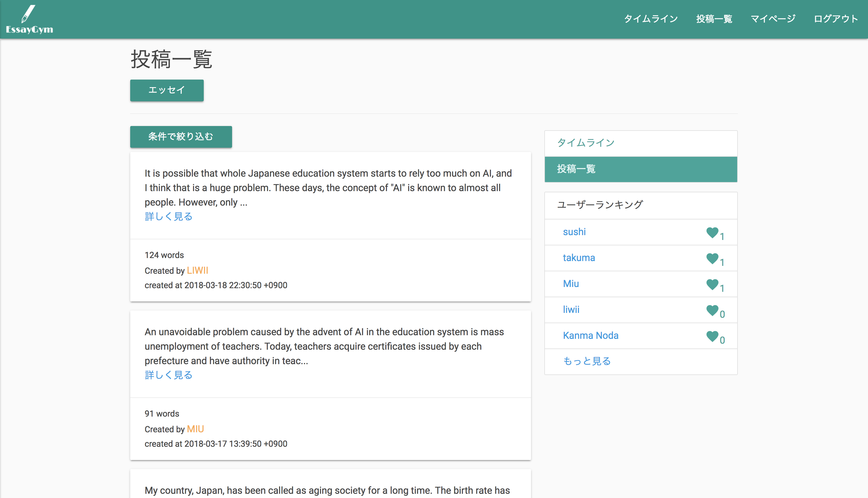Image resolution: width=868 pixels, height=498 pixels.
Task: Expand the 条件で絞り込む filter button
Action: point(181,137)
